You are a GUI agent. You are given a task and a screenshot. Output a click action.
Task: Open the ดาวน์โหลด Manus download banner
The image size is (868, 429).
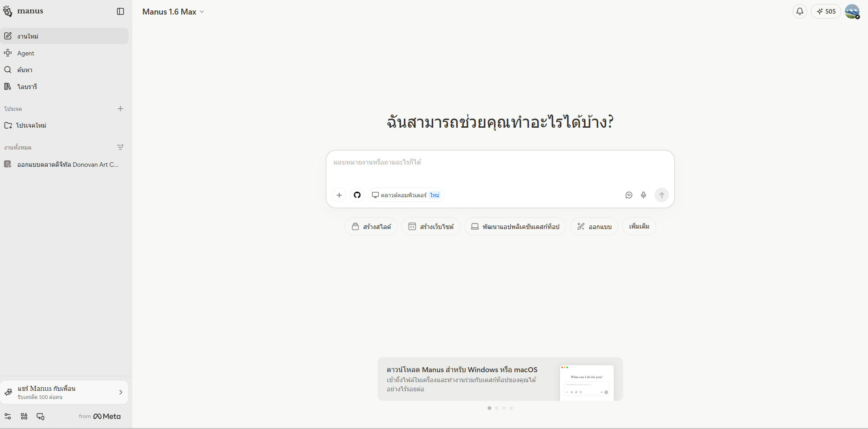point(500,379)
